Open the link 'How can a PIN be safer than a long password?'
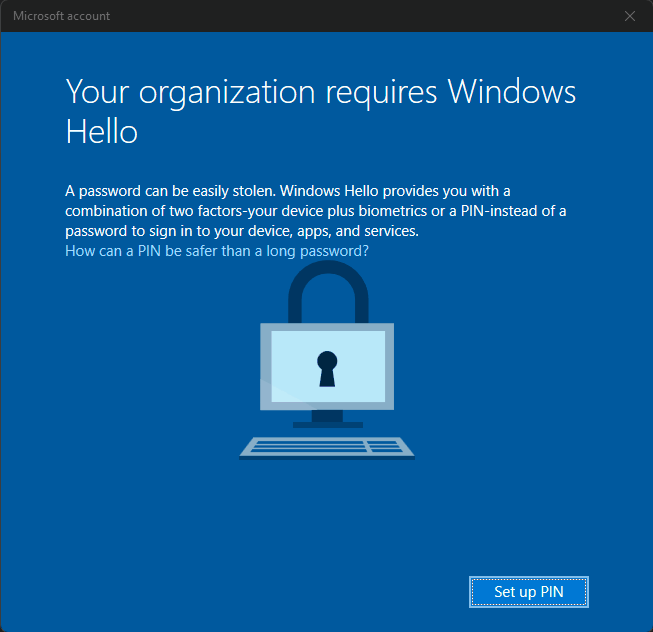This screenshot has height=632, width=653. (x=217, y=251)
